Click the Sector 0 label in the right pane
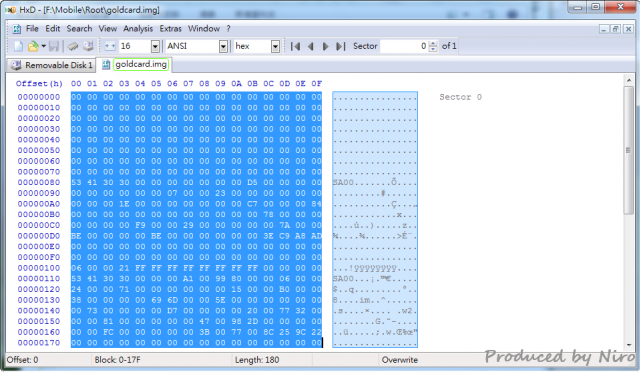This screenshot has width=640, height=372. pyautogui.click(x=460, y=97)
